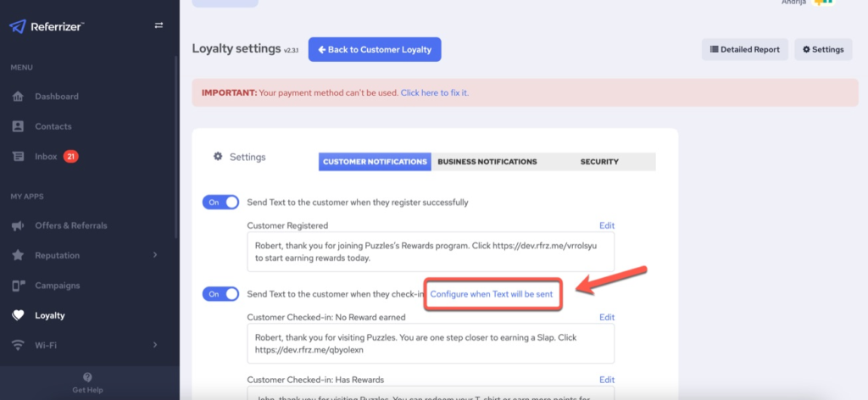Open Configure when Text will be sent
This screenshot has width=868, height=400.
pos(492,293)
